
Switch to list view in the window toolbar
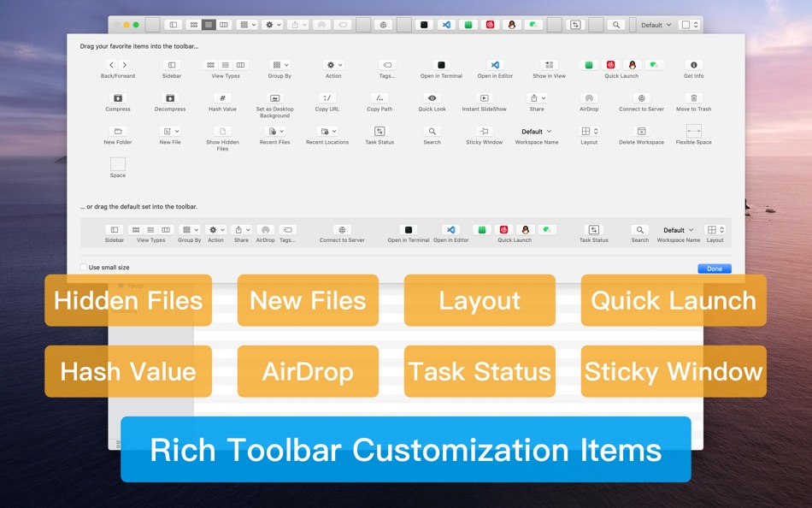tap(209, 24)
